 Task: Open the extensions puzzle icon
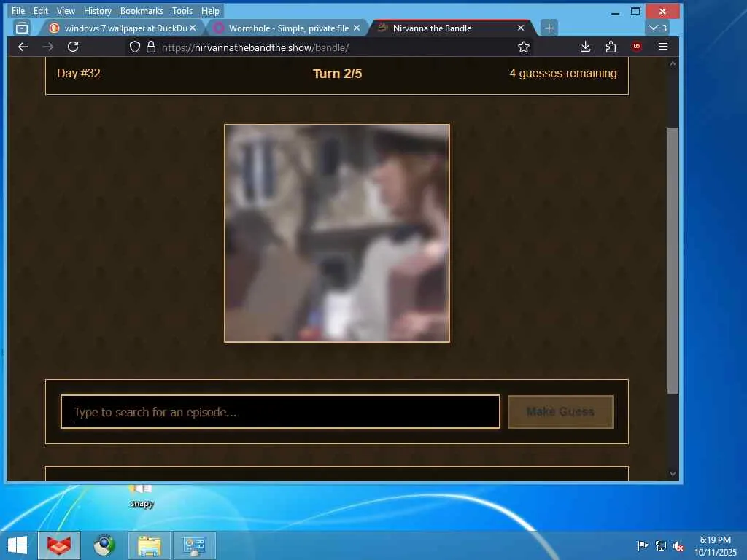point(611,47)
